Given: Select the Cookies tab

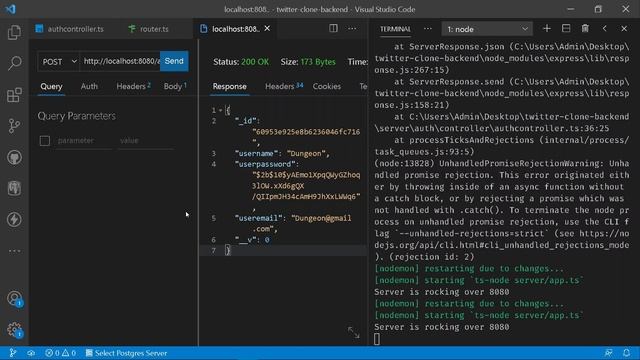Looking at the screenshot, I should 327,87.
